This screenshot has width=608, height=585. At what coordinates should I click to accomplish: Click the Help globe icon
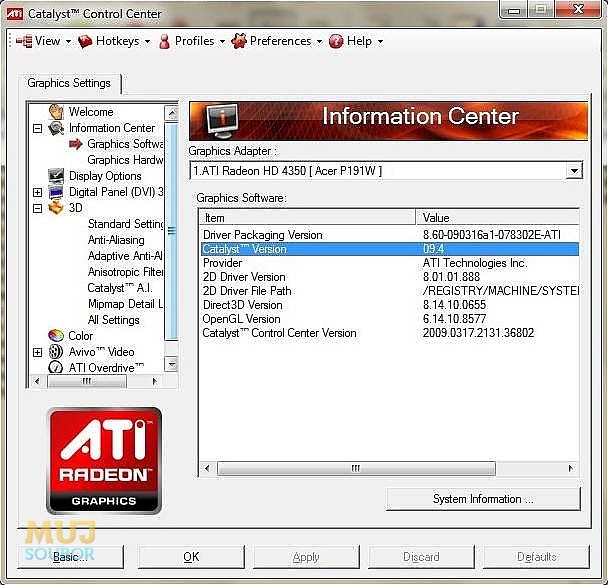pos(336,41)
